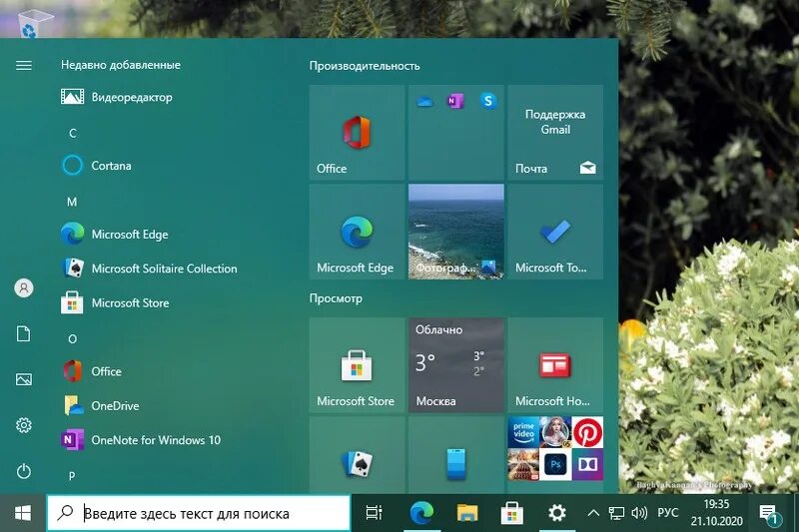
Task: Open the Office tile
Action: (357, 133)
